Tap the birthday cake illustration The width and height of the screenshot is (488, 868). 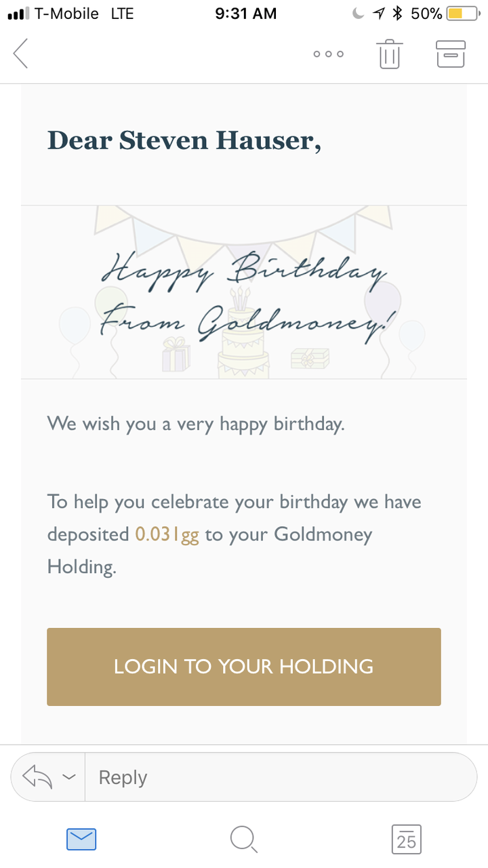click(x=243, y=332)
